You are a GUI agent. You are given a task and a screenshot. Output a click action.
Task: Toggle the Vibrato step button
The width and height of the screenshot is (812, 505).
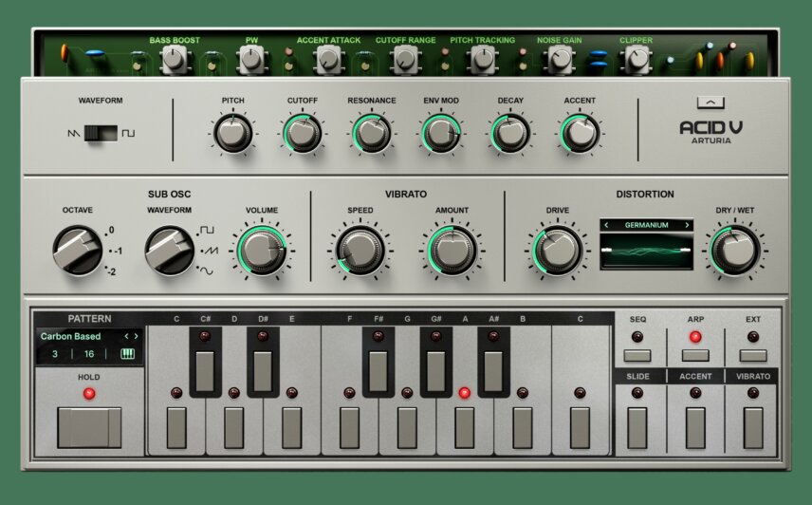coord(753,428)
